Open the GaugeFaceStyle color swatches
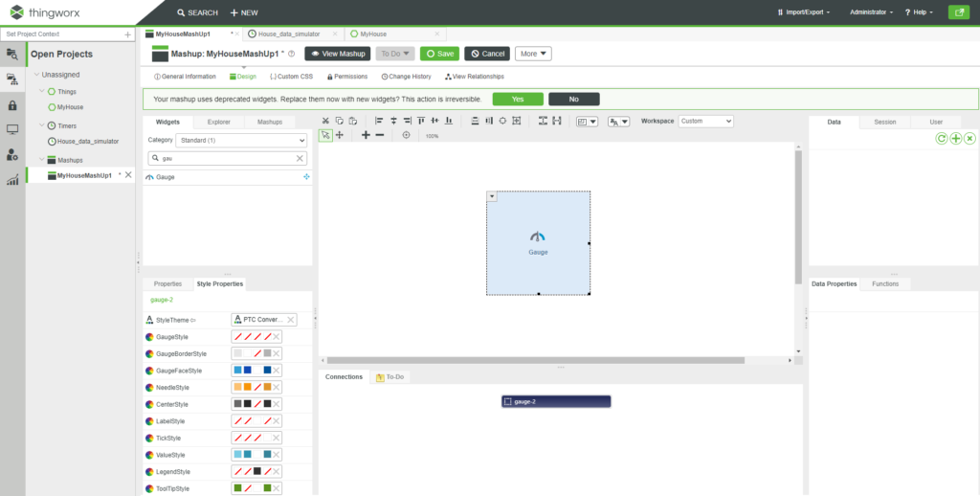 256,371
